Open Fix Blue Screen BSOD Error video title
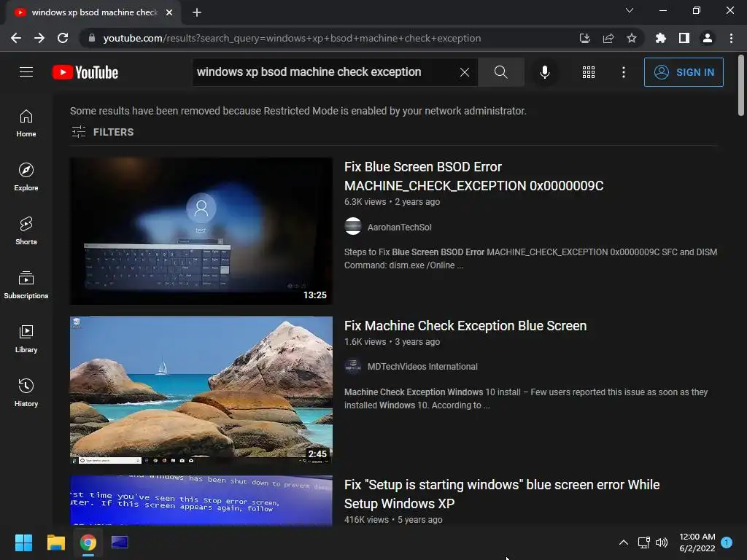The height and width of the screenshot is (560, 747). pos(473,176)
